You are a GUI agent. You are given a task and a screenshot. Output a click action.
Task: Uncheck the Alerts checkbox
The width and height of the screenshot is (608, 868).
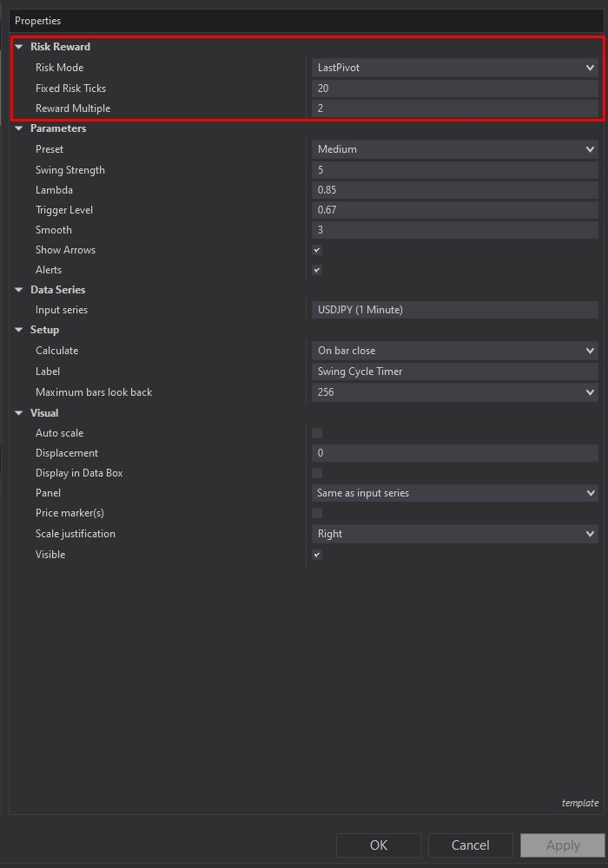(317, 270)
